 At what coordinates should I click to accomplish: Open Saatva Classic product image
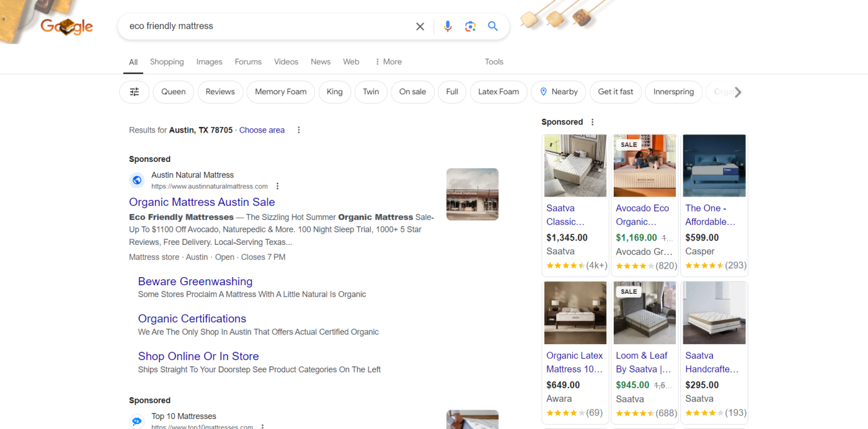click(x=575, y=166)
